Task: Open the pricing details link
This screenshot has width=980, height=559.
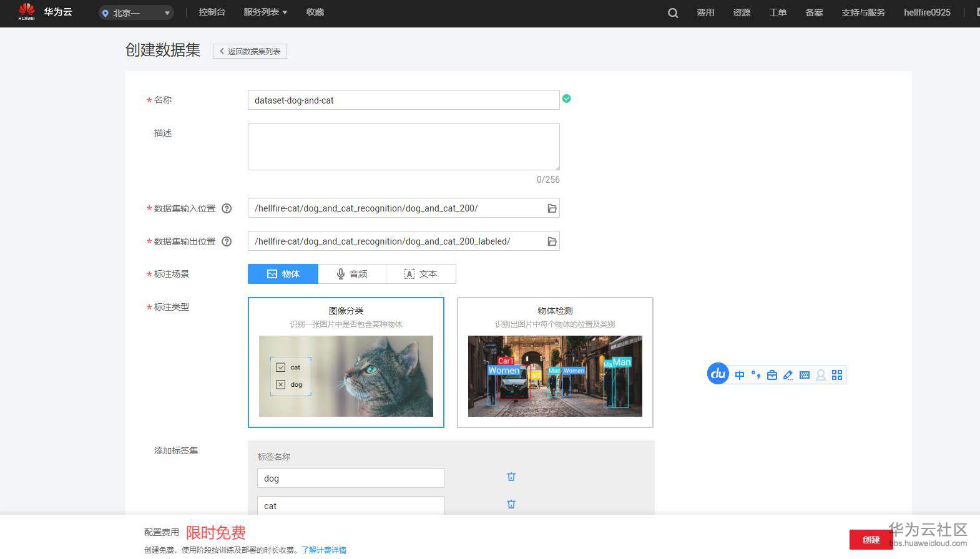Action: 324,550
